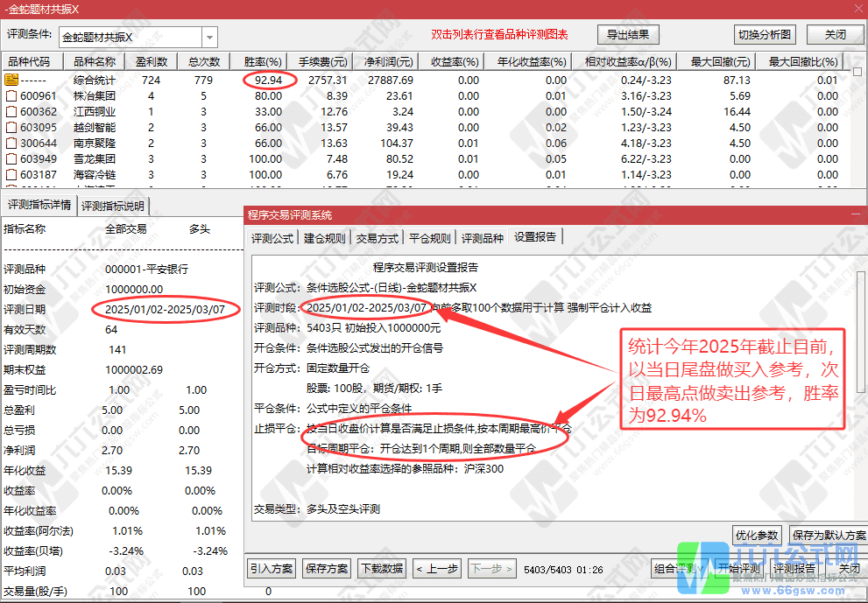
Task: Click the 切换分析图 button
Action: tap(764, 35)
